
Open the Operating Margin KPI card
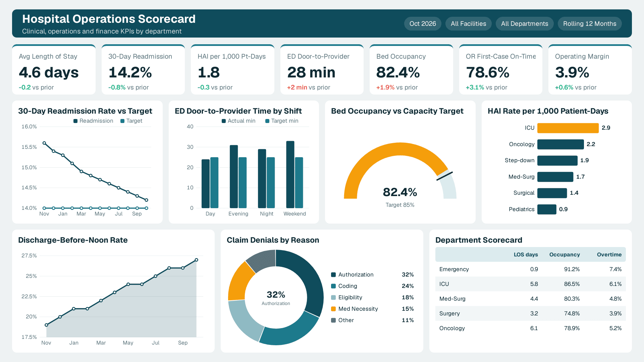pos(590,70)
